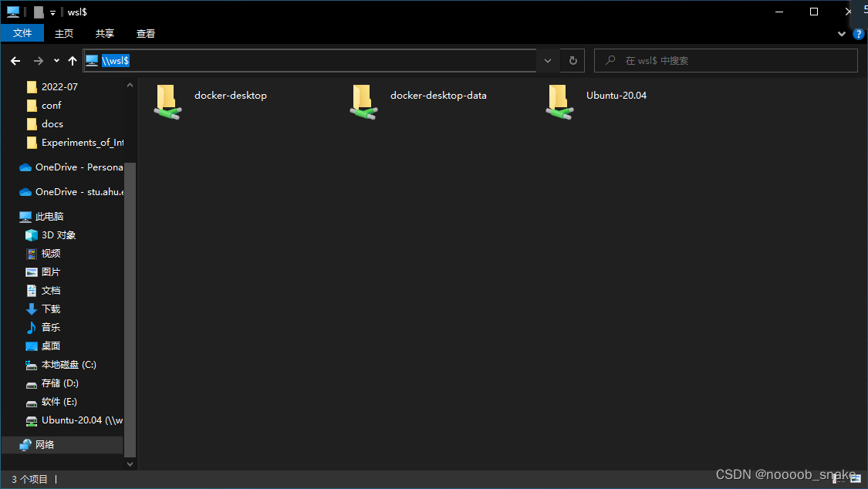Screen dimensions: 868x489
Task: Open the 文件 menu
Action: click(22, 33)
